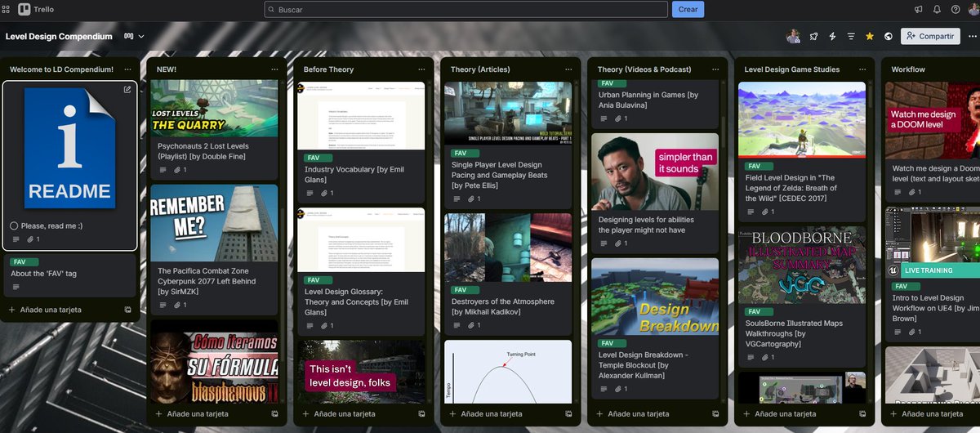Open the About the 'FAV' tag card
Screen dimensions: 980x433
click(70, 275)
